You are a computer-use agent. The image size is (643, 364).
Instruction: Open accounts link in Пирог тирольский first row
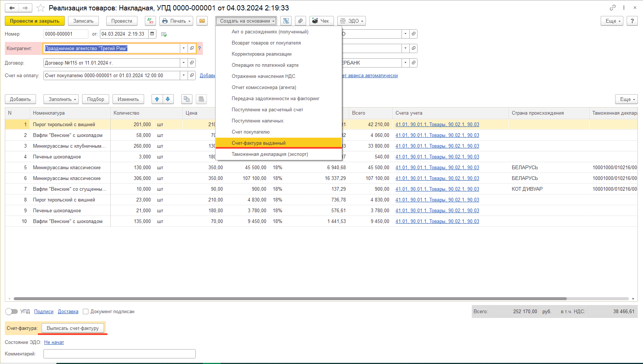point(437,124)
